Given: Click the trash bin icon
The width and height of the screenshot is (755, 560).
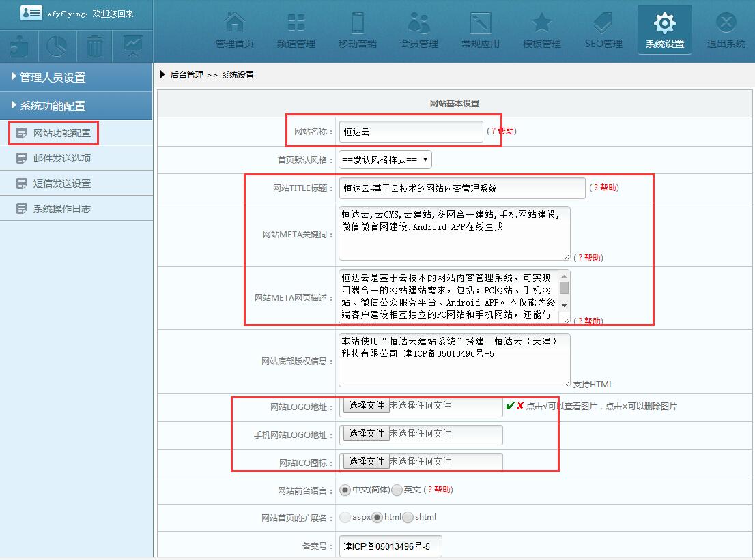Looking at the screenshot, I should point(95,46).
